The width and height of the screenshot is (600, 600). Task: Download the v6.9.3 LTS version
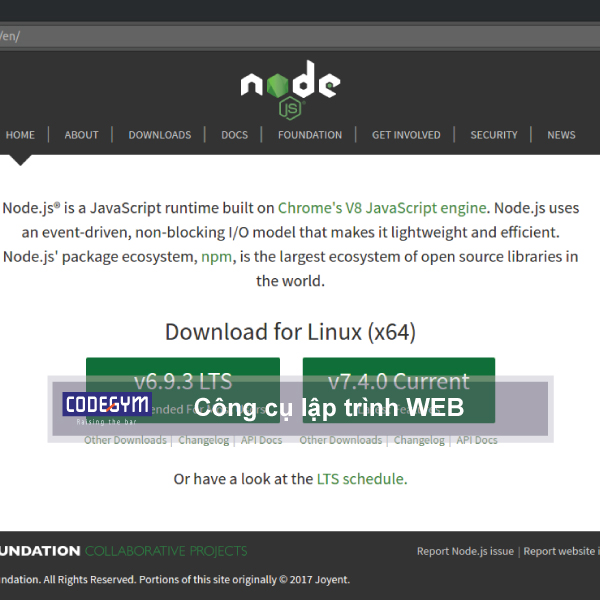click(183, 390)
